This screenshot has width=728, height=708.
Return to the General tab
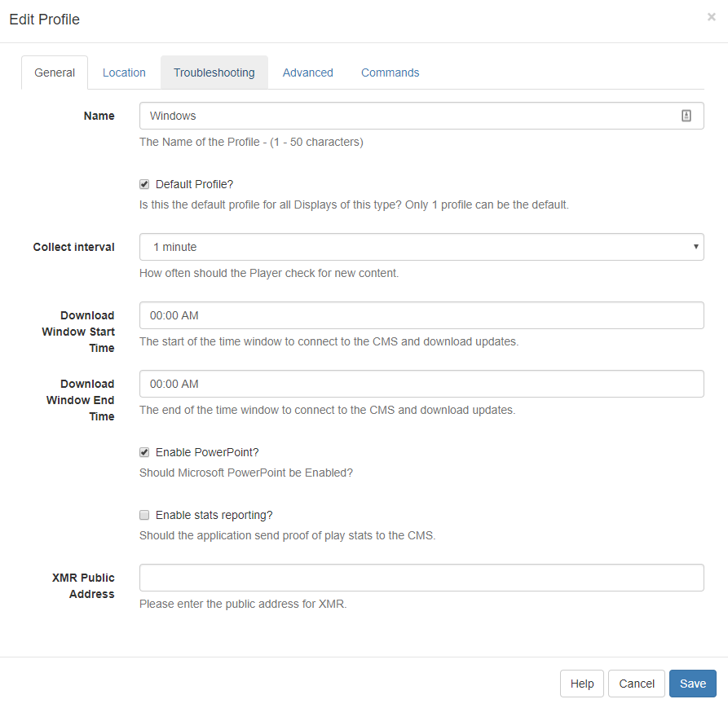coord(54,73)
